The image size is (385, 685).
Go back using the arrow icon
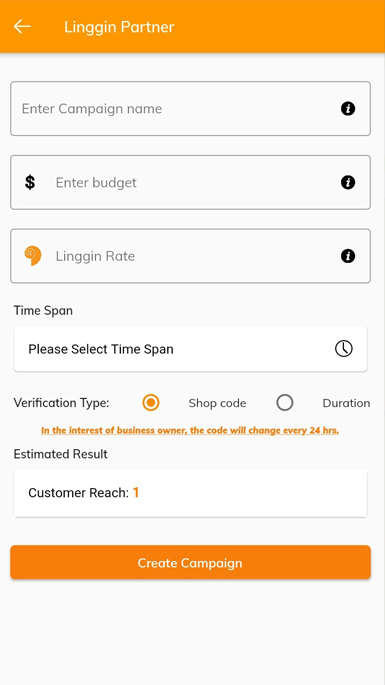(x=22, y=27)
